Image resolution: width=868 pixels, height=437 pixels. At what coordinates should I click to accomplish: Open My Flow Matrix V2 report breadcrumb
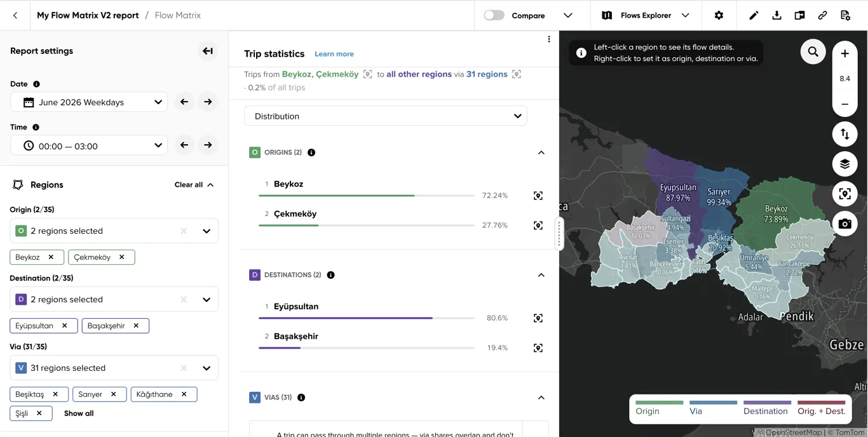[x=88, y=15]
